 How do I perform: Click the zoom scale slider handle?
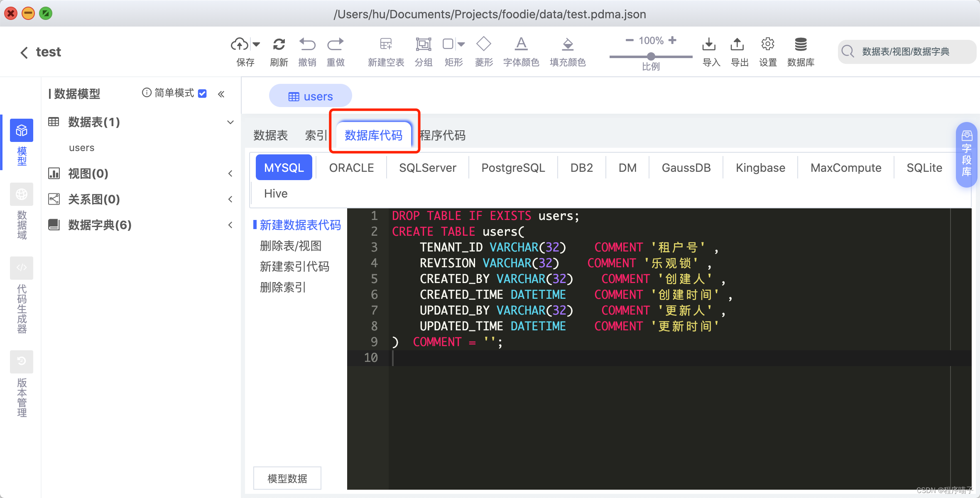[x=651, y=56]
